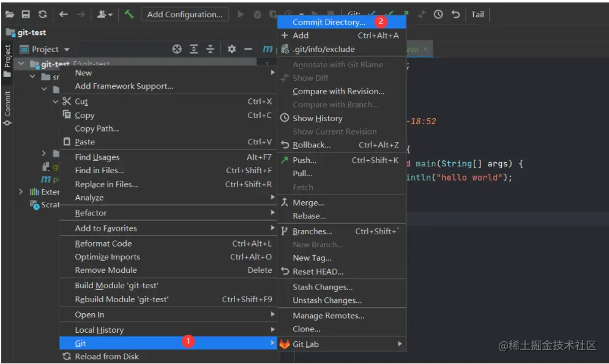Click the Expand All icon in Project panel
The image size is (609, 364).
pos(193,49)
